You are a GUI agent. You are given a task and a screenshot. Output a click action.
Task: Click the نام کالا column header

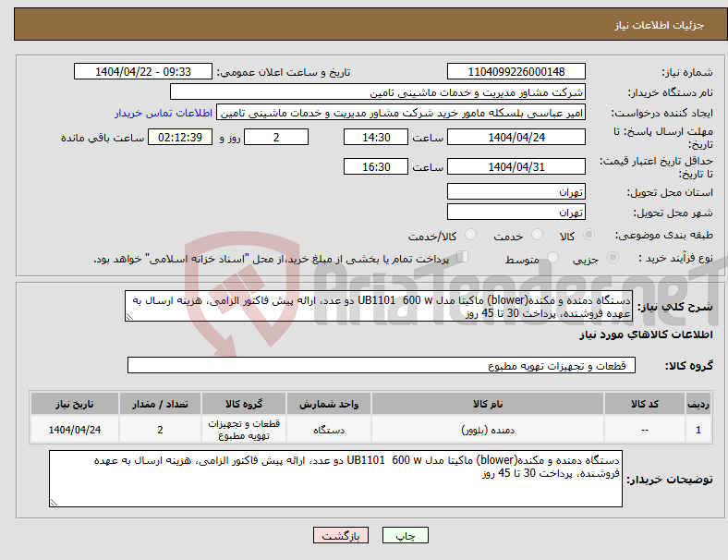pos(488,404)
